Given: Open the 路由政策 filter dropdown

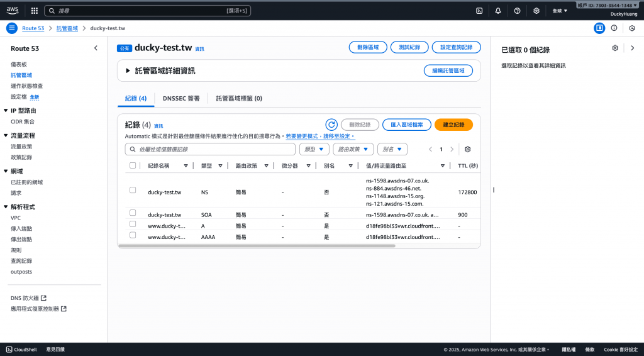Looking at the screenshot, I should [x=353, y=150].
